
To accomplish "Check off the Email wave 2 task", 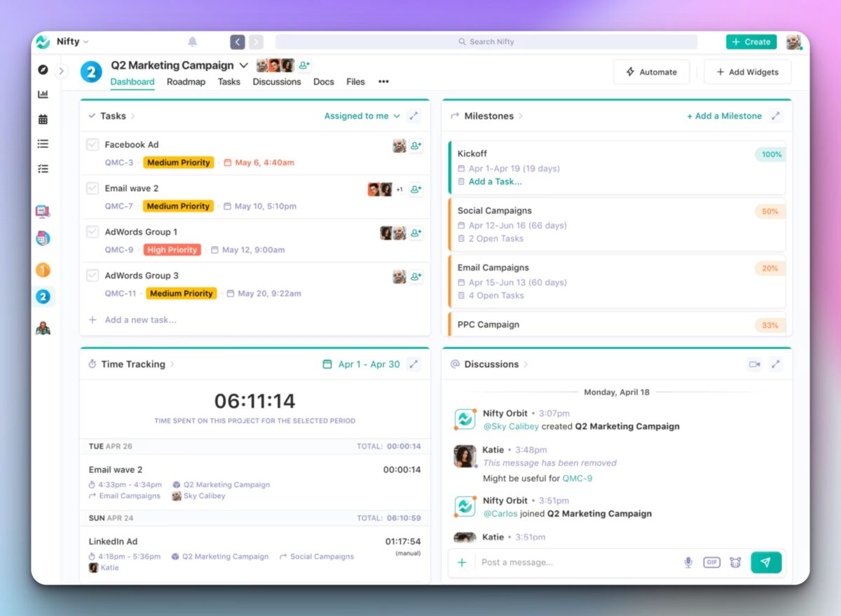I will coord(92,188).
